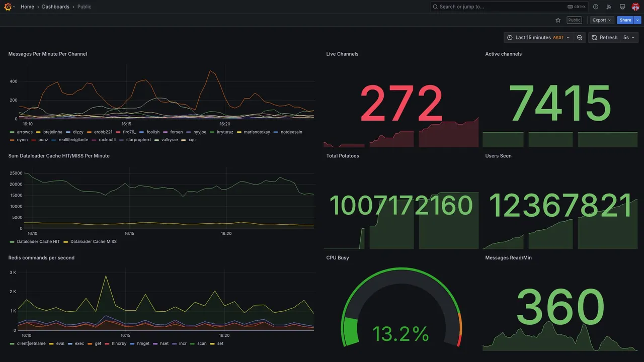
Task: Open the help question mark icon
Action: pos(596,7)
